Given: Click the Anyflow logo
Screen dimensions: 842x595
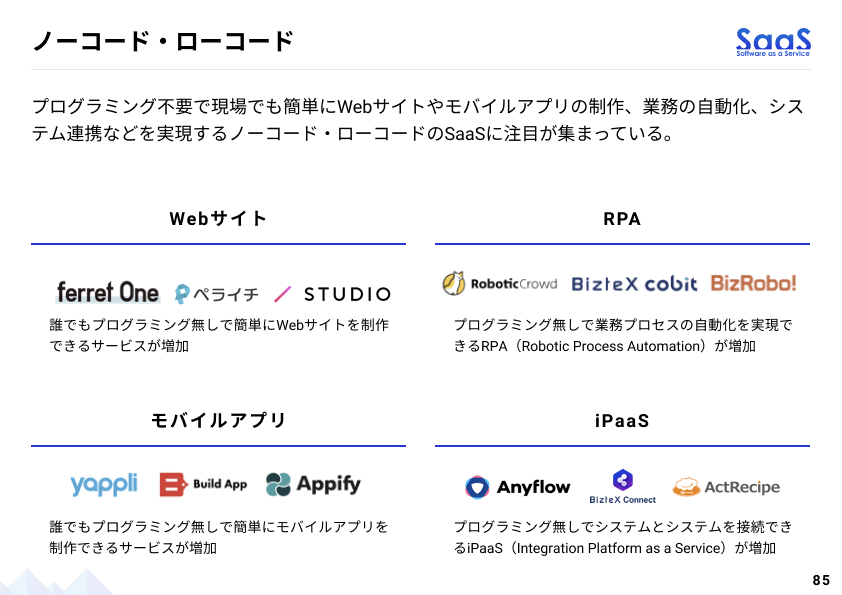Looking at the screenshot, I should [x=518, y=487].
